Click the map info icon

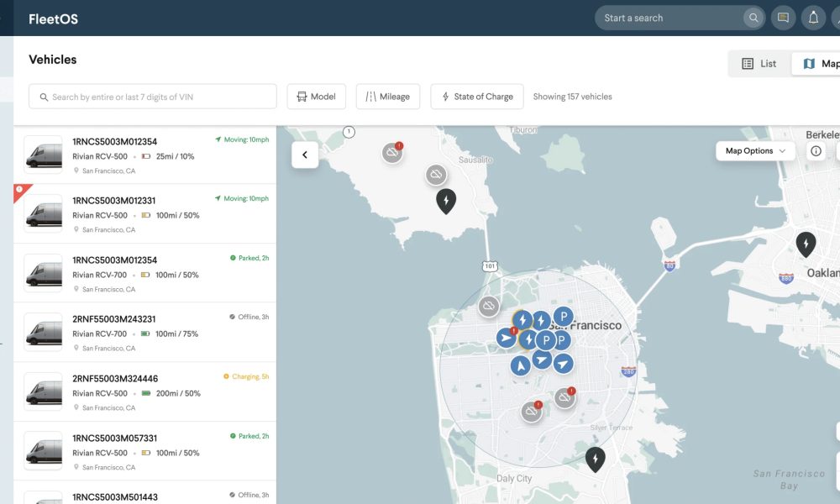coord(816,151)
